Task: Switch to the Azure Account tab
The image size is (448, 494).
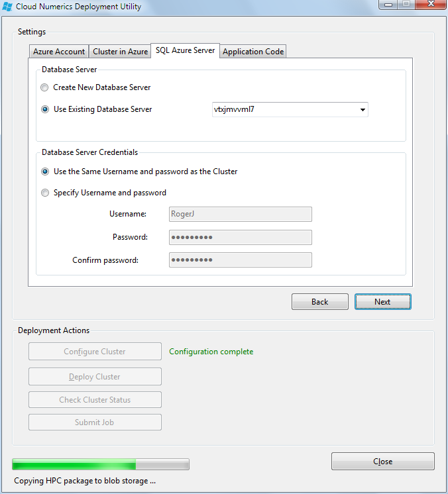Action: click(x=58, y=52)
